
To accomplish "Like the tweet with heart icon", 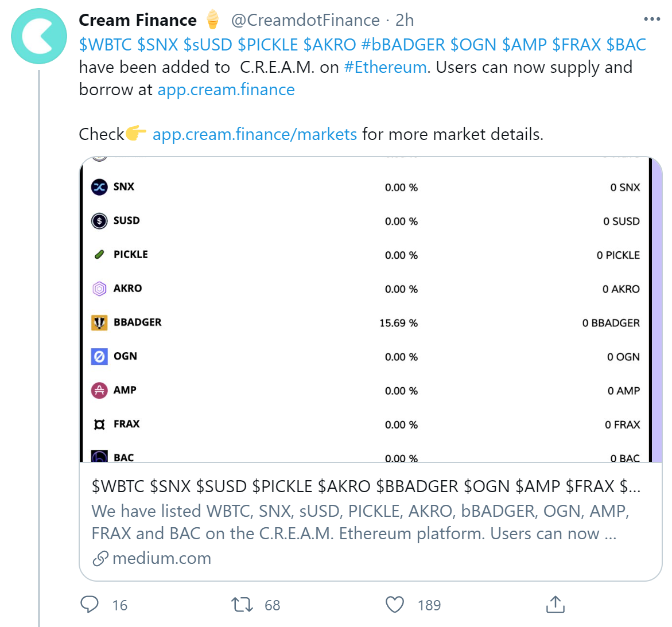I will (395, 604).
